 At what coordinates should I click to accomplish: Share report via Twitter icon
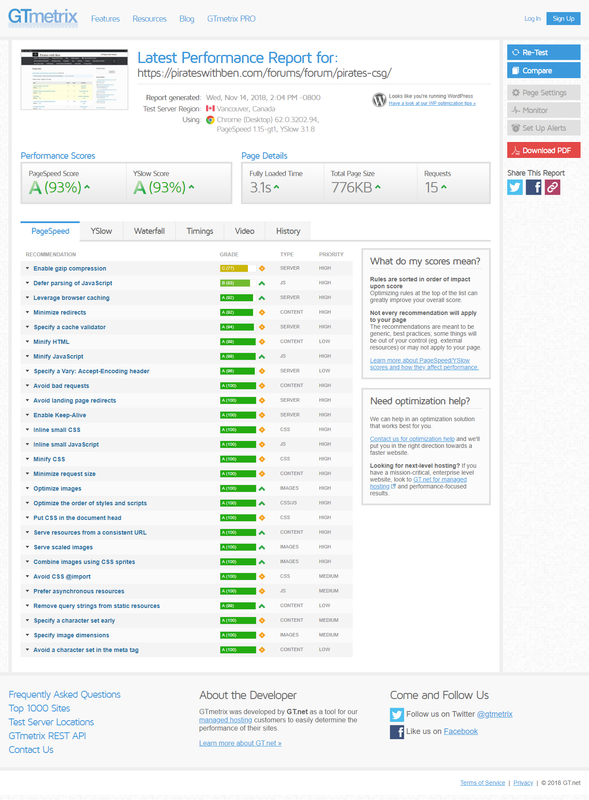(514, 187)
